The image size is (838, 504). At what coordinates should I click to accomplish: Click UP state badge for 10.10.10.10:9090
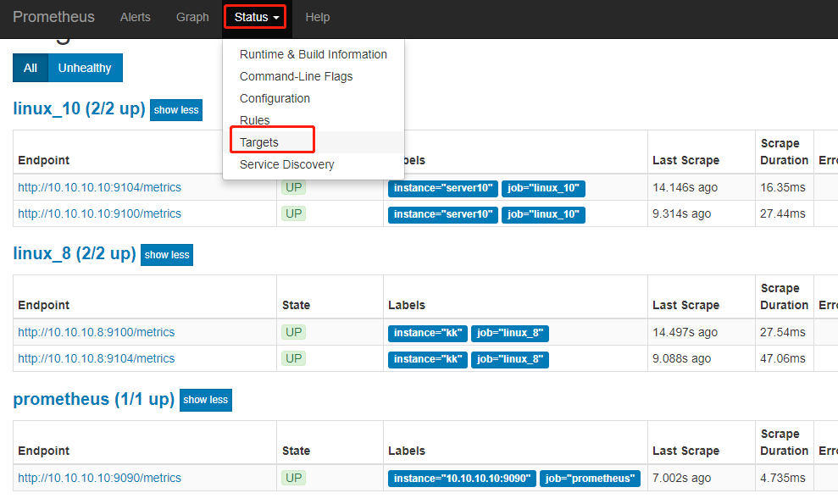pos(293,478)
